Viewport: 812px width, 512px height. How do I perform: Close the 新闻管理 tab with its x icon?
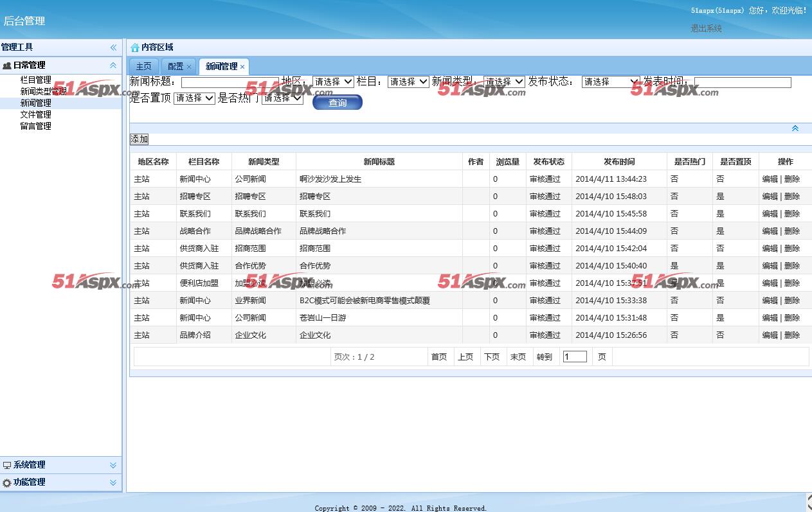click(x=242, y=67)
